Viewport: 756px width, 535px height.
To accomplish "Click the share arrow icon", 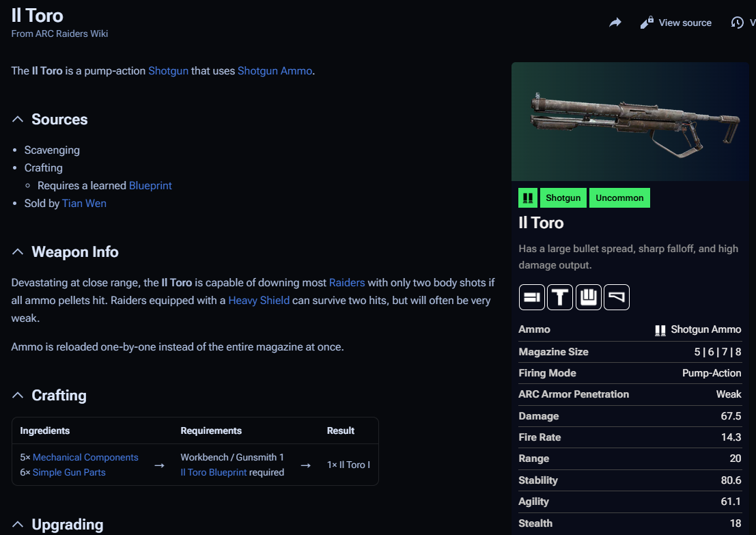I will coord(615,23).
